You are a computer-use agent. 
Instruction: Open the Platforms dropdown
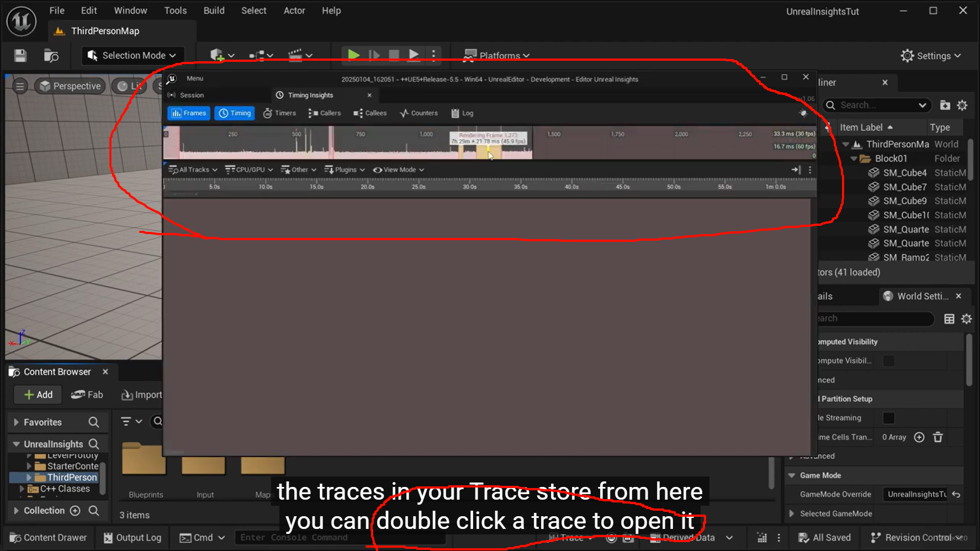(496, 55)
